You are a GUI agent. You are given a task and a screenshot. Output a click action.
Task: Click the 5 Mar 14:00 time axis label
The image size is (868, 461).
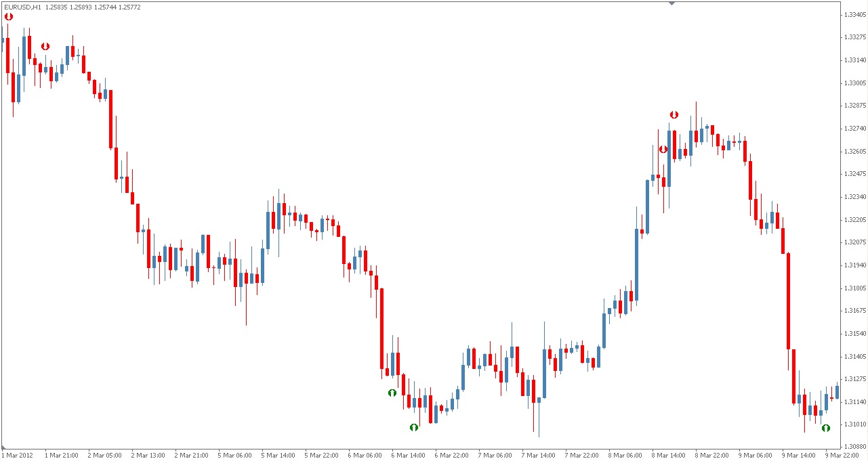[280, 456]
